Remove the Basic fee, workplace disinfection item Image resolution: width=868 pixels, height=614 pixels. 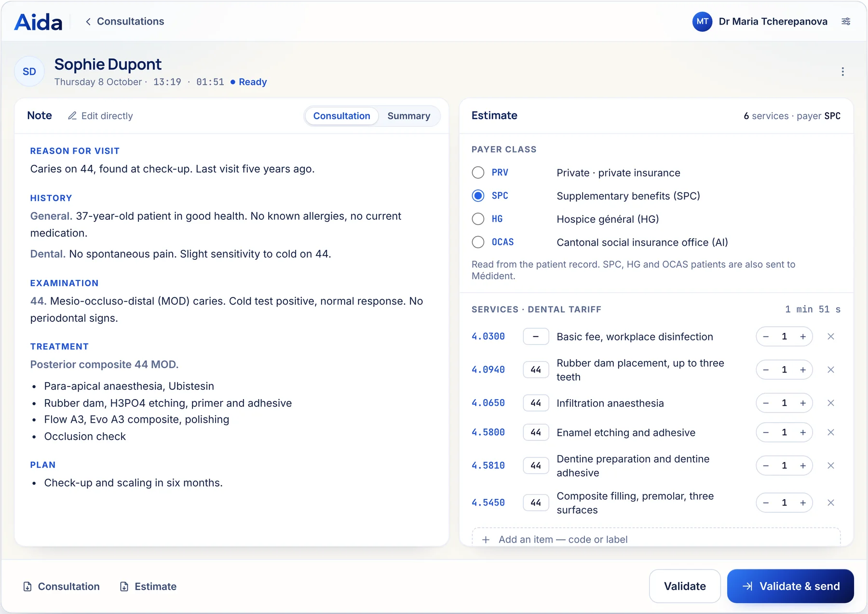830,336
